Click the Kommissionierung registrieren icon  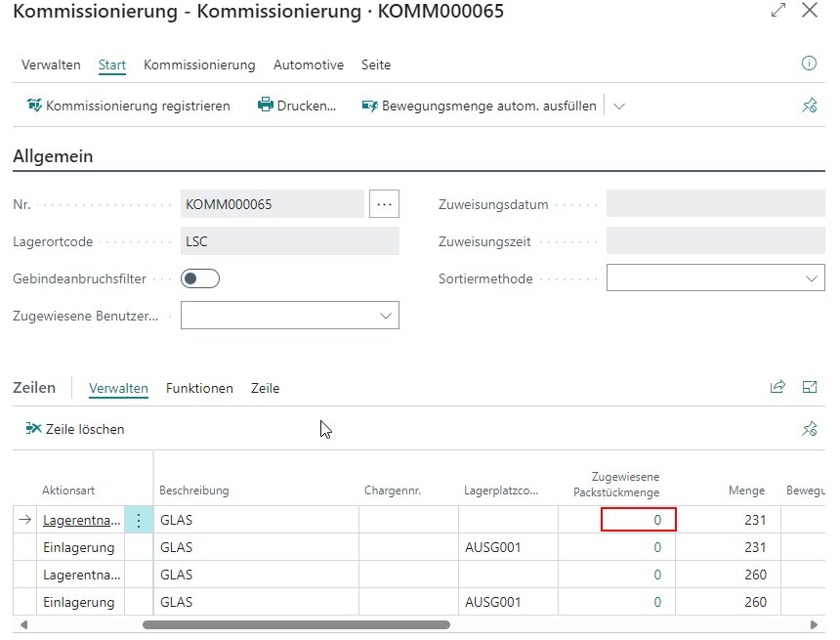coord(34,106)
